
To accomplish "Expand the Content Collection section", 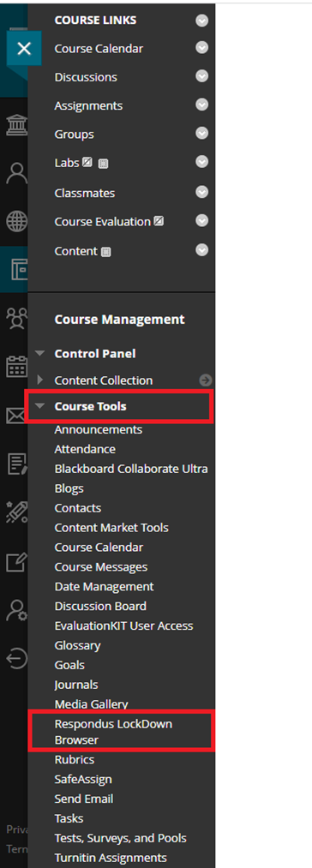I will 39,380.
